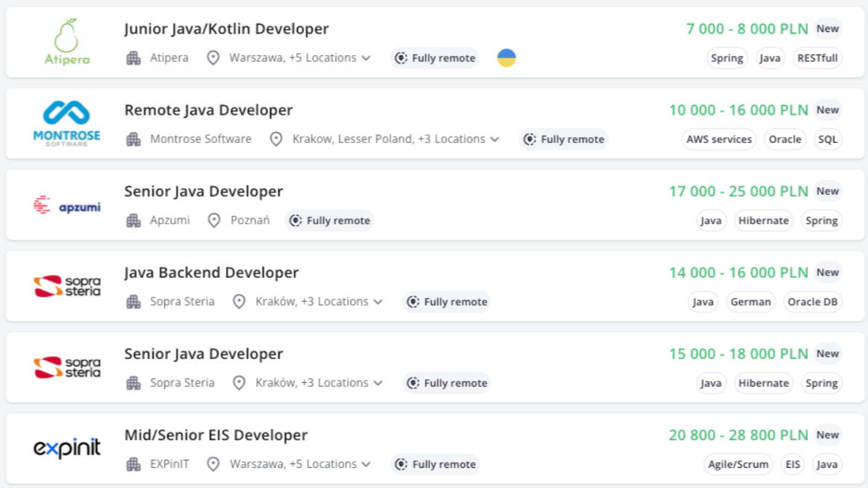Open the Mid/Senior EIS Developer job

click(x=216, y=435)
